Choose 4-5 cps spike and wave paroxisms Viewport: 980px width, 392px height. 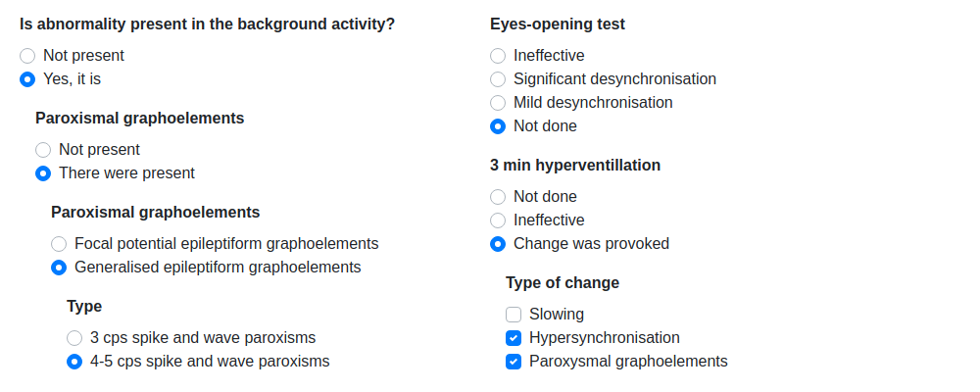[x=74, y=362]
